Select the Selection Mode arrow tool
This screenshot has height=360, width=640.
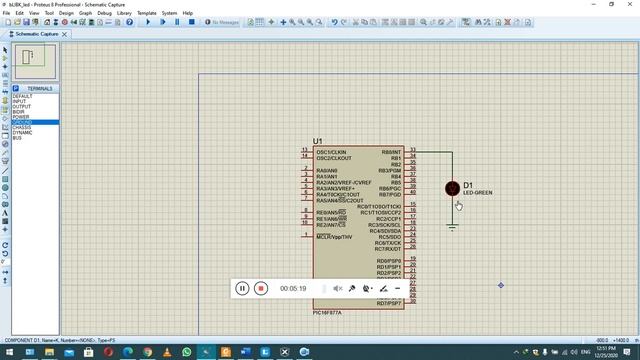[5, 50]
